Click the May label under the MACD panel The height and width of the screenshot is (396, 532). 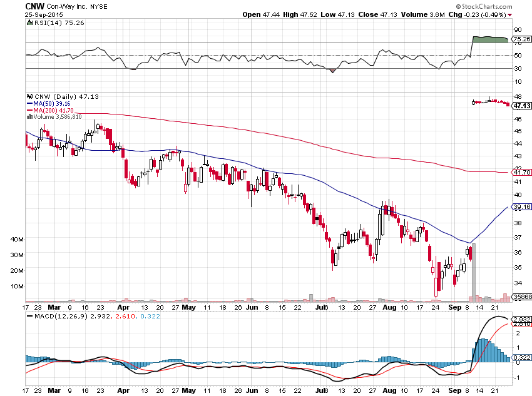coord(188,390)
